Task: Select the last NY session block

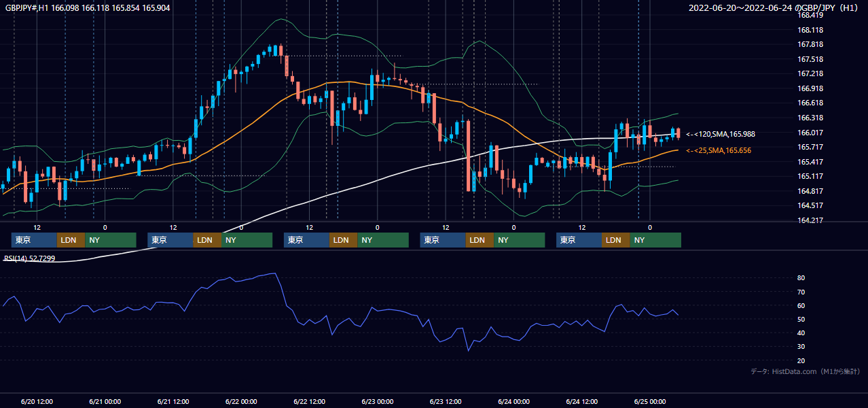Action: (x=655, y=240)
